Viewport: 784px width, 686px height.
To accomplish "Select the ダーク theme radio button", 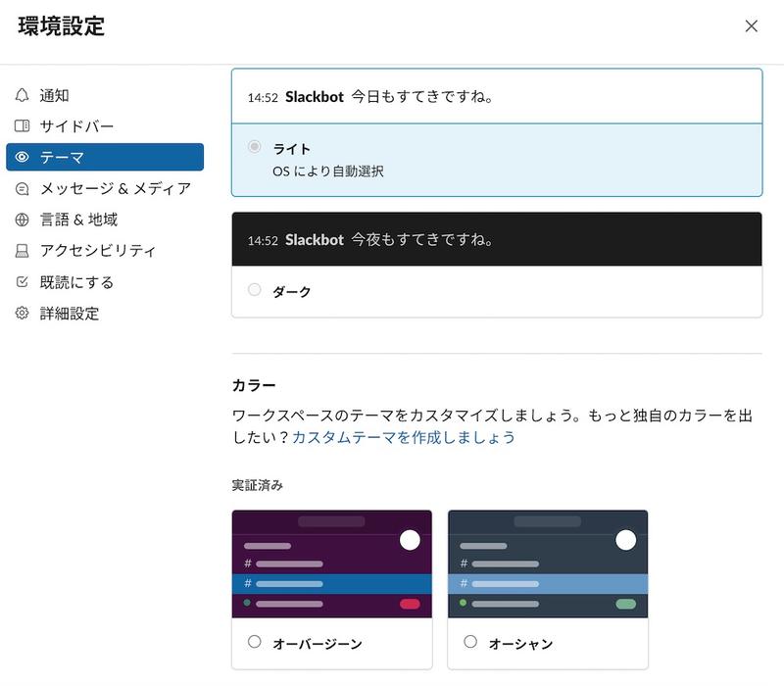I will click(x=254, y=290).
